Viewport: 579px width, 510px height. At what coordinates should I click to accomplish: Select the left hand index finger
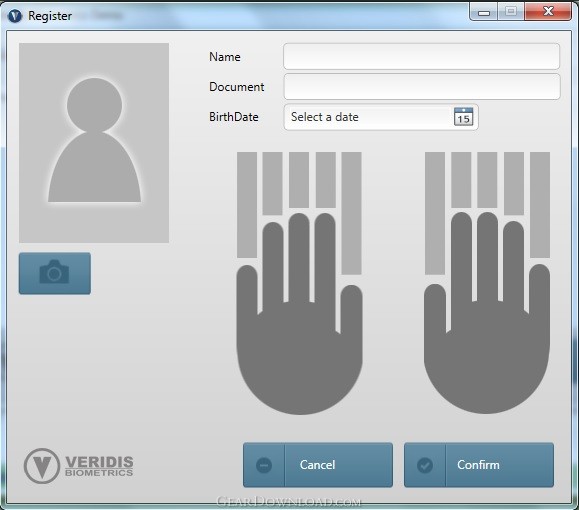pyautogui.click(x=326, y=180)
